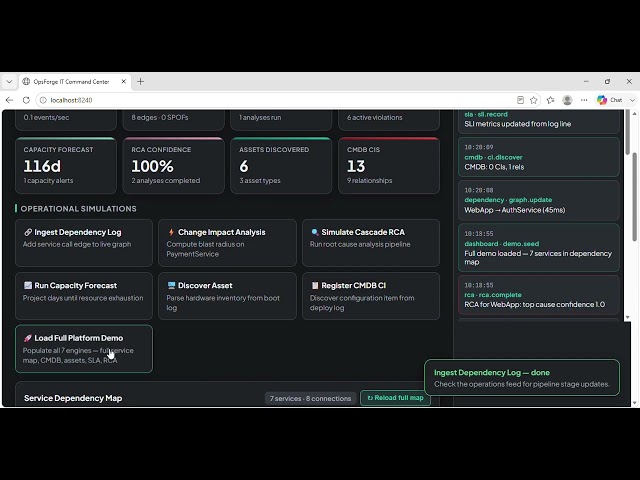Open favorites list icon in toolbar
The height and width of the screenshot is (480, 640).
tap(551, 100)
